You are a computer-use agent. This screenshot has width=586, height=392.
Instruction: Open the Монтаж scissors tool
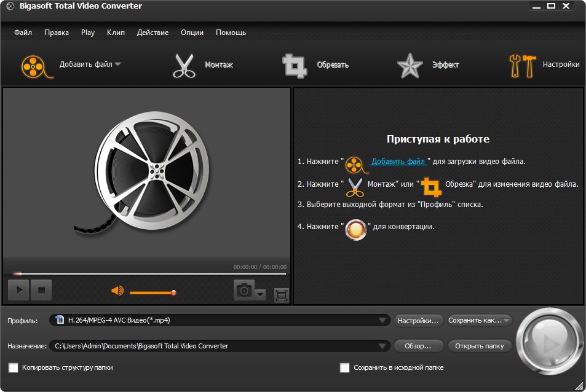pyautogui.click(x=184, y=66)
